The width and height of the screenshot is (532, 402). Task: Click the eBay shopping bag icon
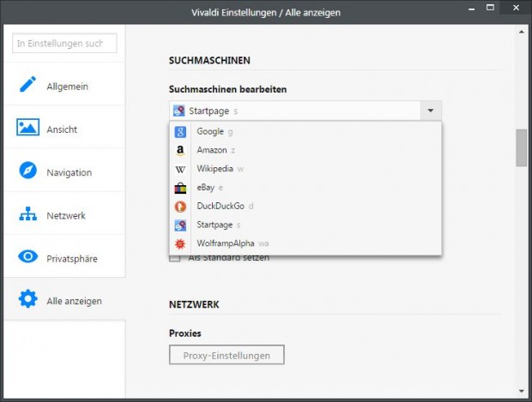pyautogui.click(x=180, y=188)
